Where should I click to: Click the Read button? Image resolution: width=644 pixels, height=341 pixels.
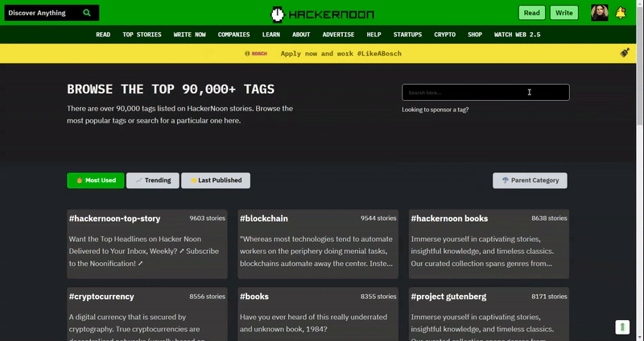[532, 13]
